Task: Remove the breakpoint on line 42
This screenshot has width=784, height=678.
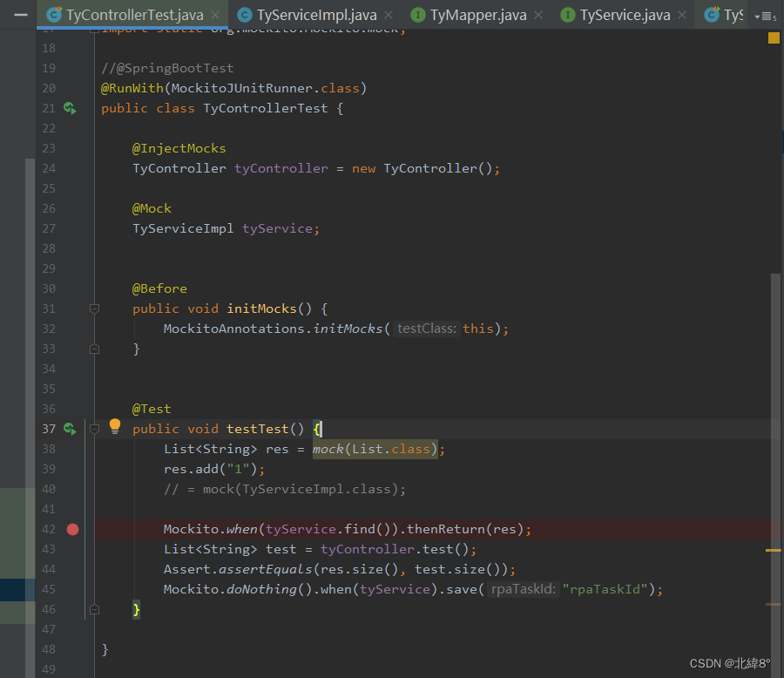Action: (72, 529)
